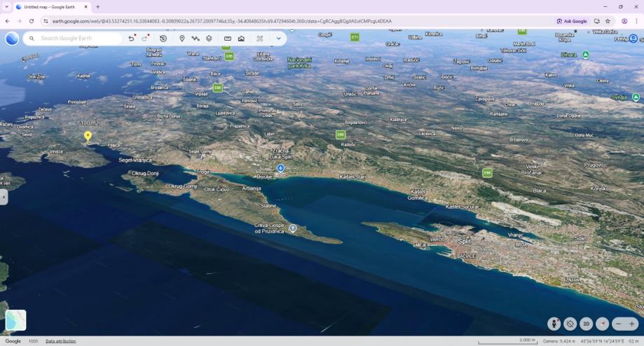
Task: Select the Untitled map – Google Earth tab
Action: tap(49, 6)
